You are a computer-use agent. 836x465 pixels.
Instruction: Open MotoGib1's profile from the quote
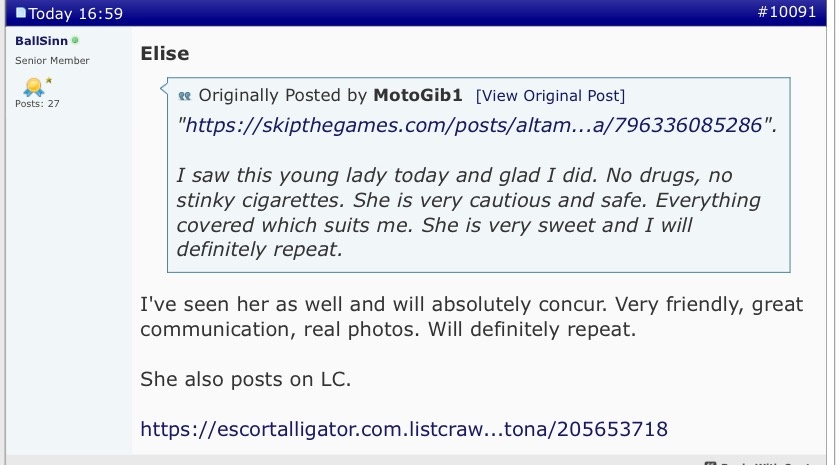pos(419,96)
